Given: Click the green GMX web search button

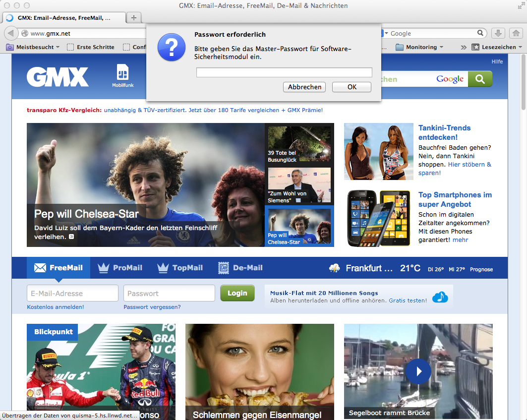Looking at the screenshot, I should tap(480, 79).
